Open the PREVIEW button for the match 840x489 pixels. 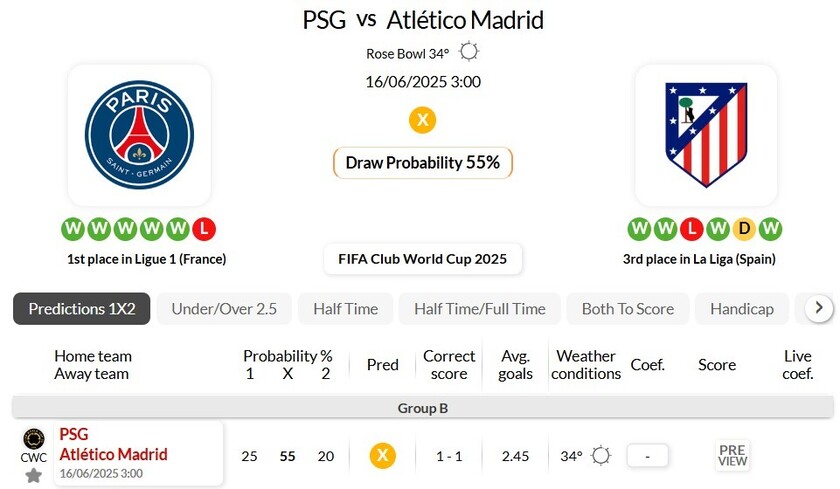coord(732,455)
